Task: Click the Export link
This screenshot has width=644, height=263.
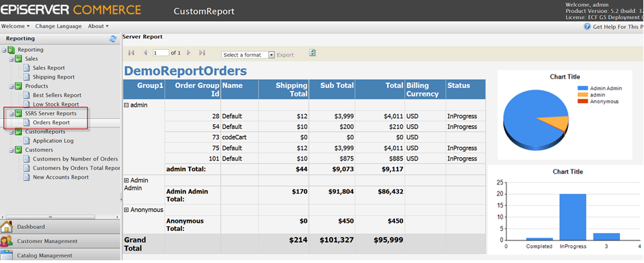Action: (x=285, y=55)
